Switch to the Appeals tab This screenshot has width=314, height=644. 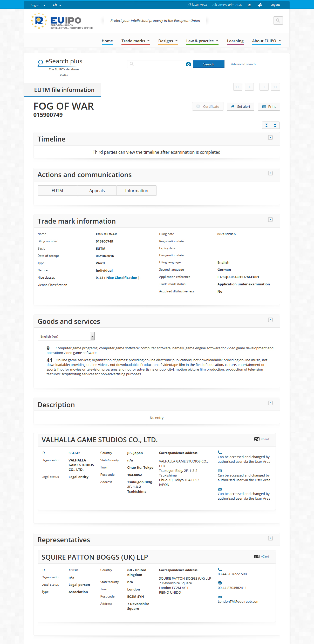pyautogui.click(x=97, y=191)
